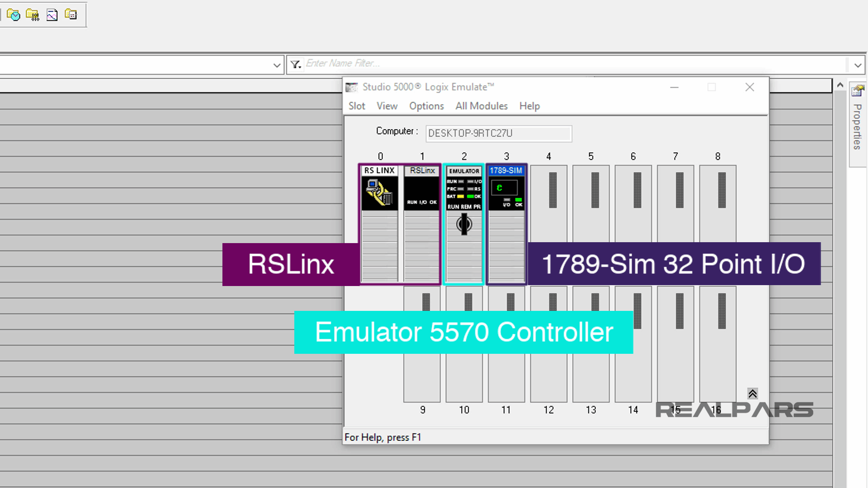The width and height of the screenshot is (868, 488).
Task: Open the All Modules menu
Action: (481, 106)
